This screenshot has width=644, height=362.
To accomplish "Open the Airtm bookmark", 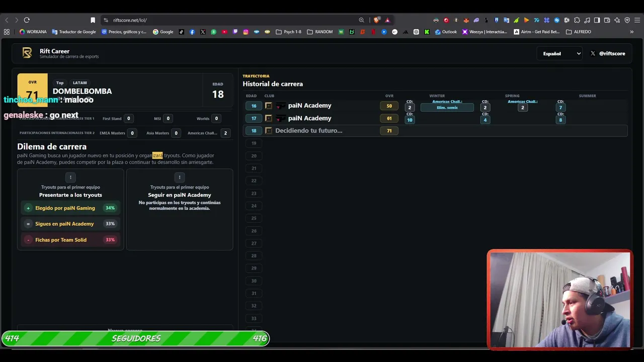I will coord(536,32).
